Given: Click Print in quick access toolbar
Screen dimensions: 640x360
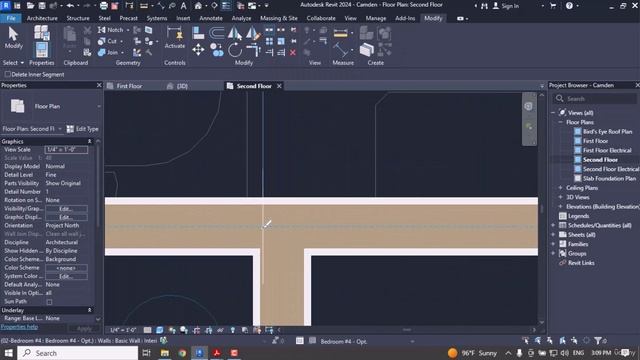Looking at the screenshot, I should coord(104,6).
